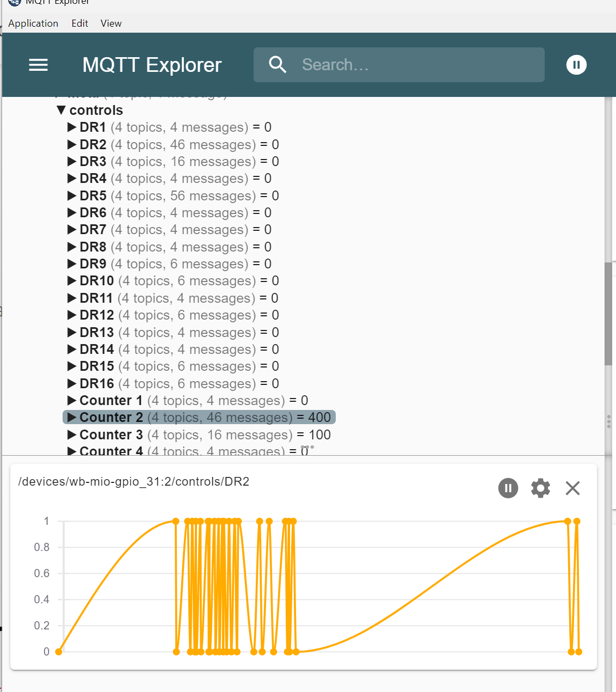Click the first data point on chart

(x=59, y=652)
